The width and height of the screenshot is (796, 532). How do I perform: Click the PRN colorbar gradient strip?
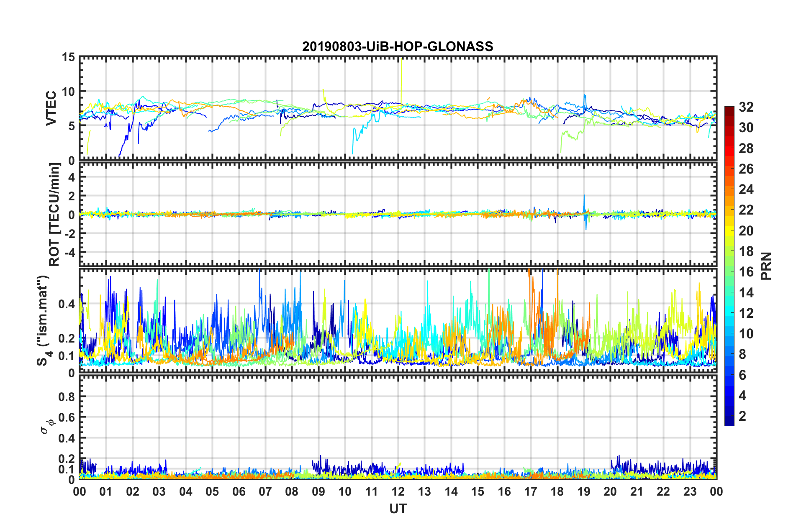coord(729,266)
